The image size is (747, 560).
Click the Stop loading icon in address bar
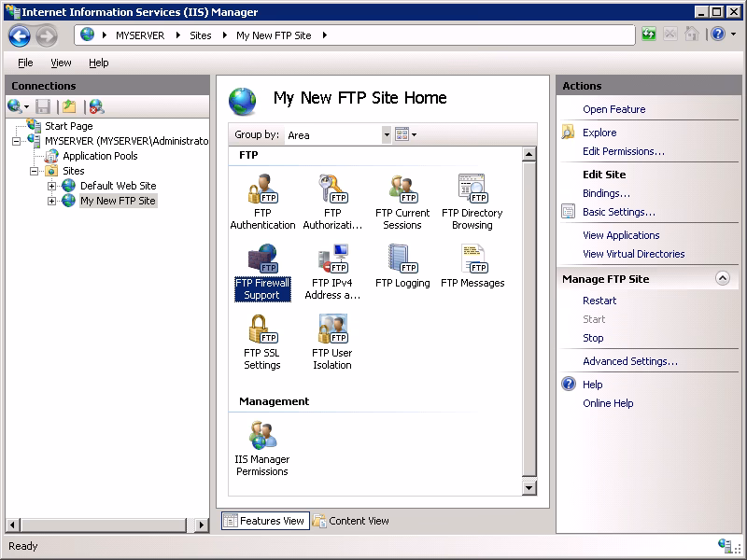669,34
